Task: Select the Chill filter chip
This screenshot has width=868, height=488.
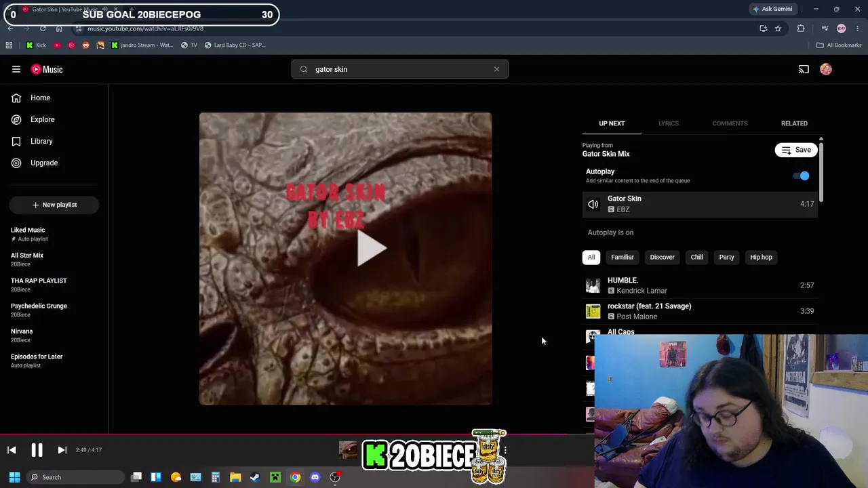Action: point(696,257)
